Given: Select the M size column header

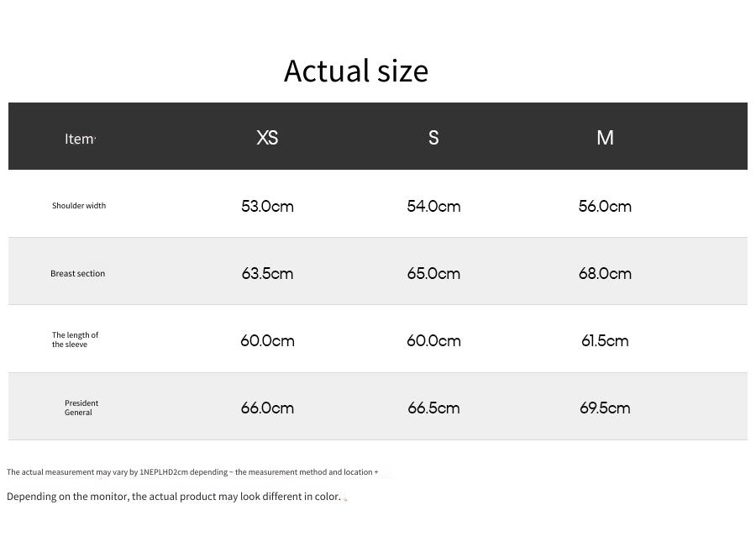Looking at the screenshot, I should point(605,138).
